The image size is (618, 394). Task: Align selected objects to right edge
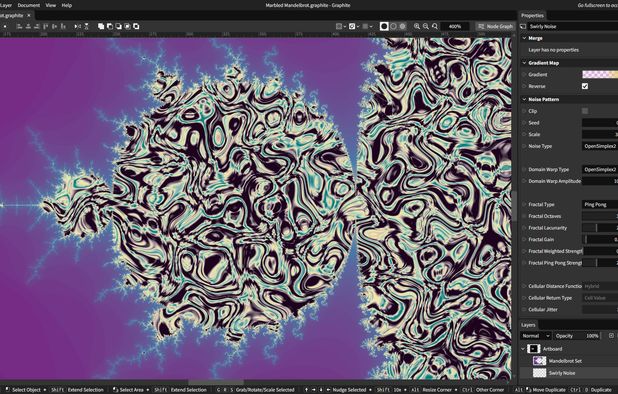[36, 26]
